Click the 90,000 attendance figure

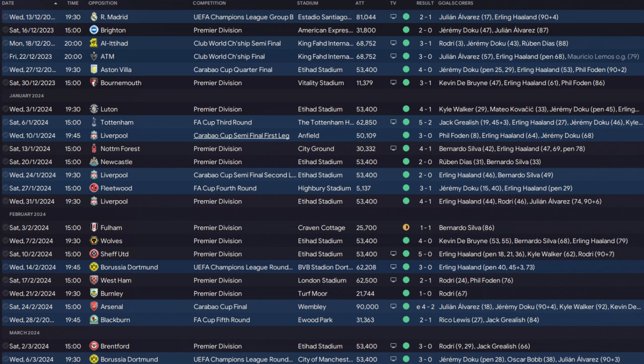[x=367, y=307]
